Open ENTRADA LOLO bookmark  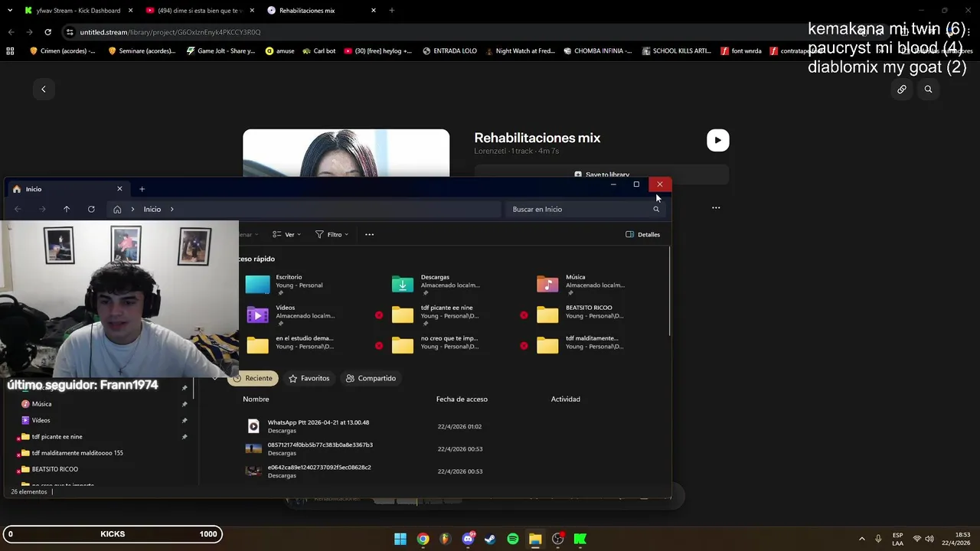[x=449, y=51]
